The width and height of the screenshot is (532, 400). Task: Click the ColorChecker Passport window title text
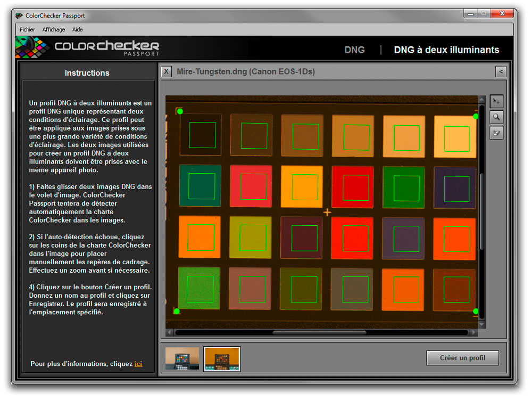pyautogui.click(x=55, y=15)
